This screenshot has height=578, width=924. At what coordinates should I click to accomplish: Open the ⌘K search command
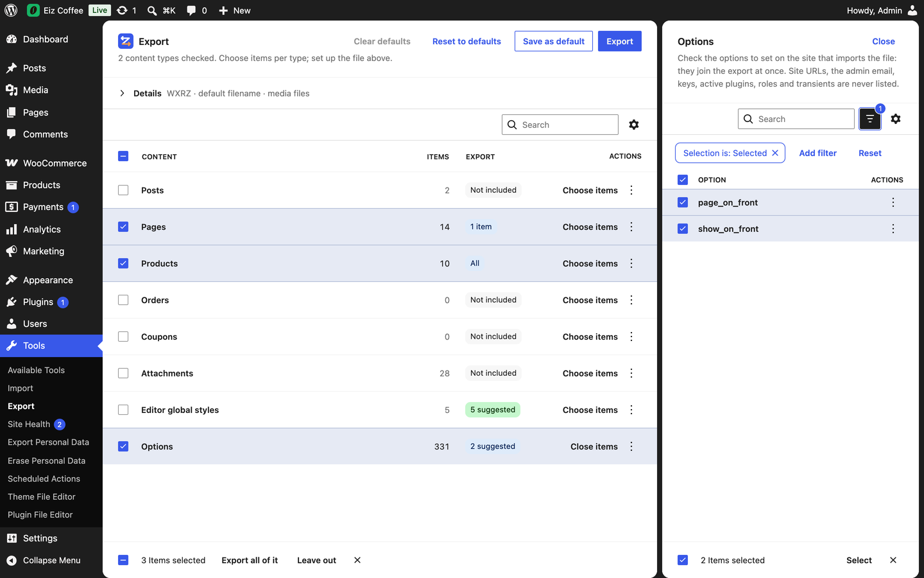tap(161, 10)
